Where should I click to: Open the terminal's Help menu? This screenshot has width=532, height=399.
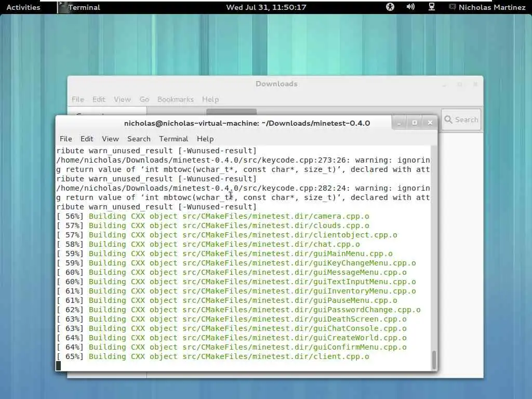[x=205, y=139]
